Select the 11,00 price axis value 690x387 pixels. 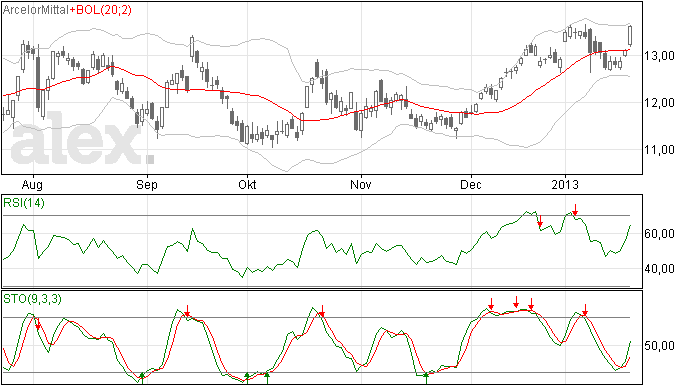point(659,150)
